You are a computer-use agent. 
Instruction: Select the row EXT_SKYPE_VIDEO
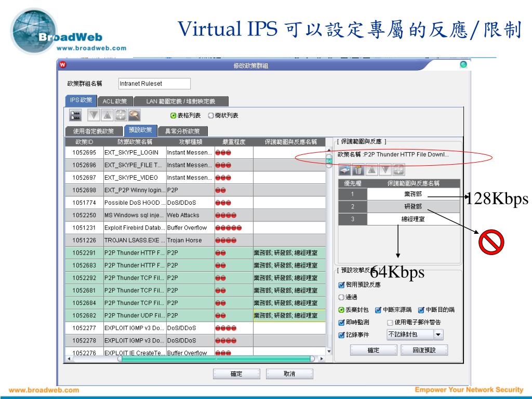[195, 178]
